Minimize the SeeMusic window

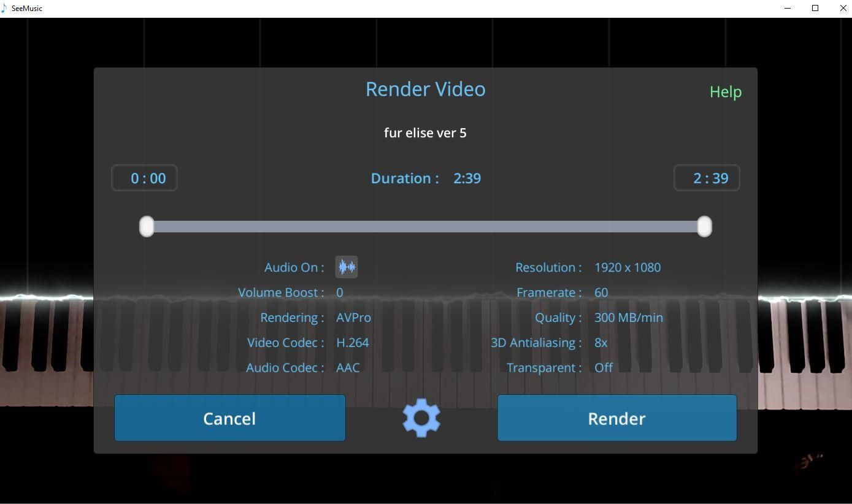pos(788,8)
